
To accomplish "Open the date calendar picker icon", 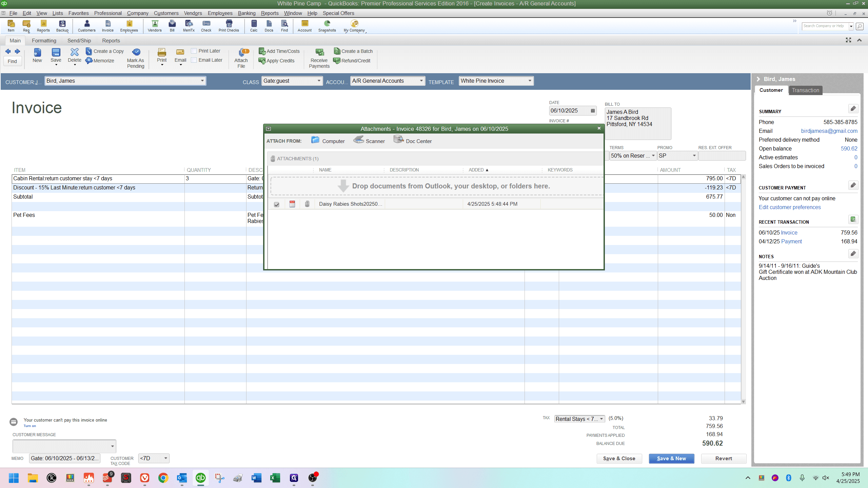I will click(x=593, y=111).
